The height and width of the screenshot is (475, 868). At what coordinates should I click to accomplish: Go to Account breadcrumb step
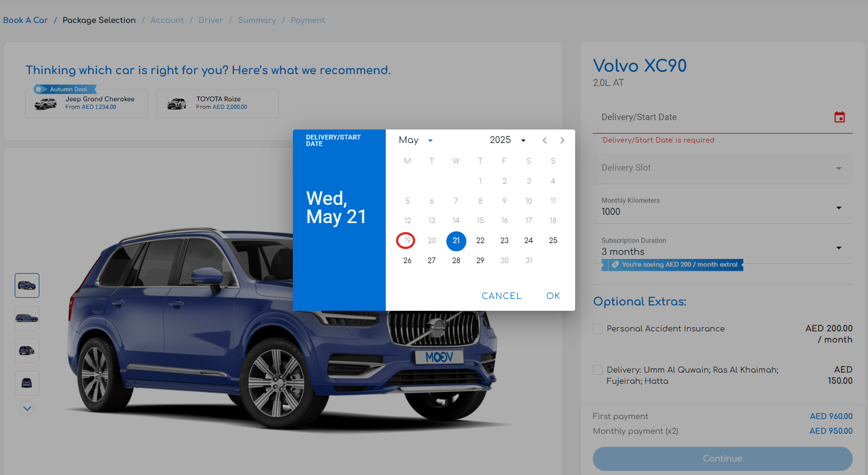(x=167, y=20)
